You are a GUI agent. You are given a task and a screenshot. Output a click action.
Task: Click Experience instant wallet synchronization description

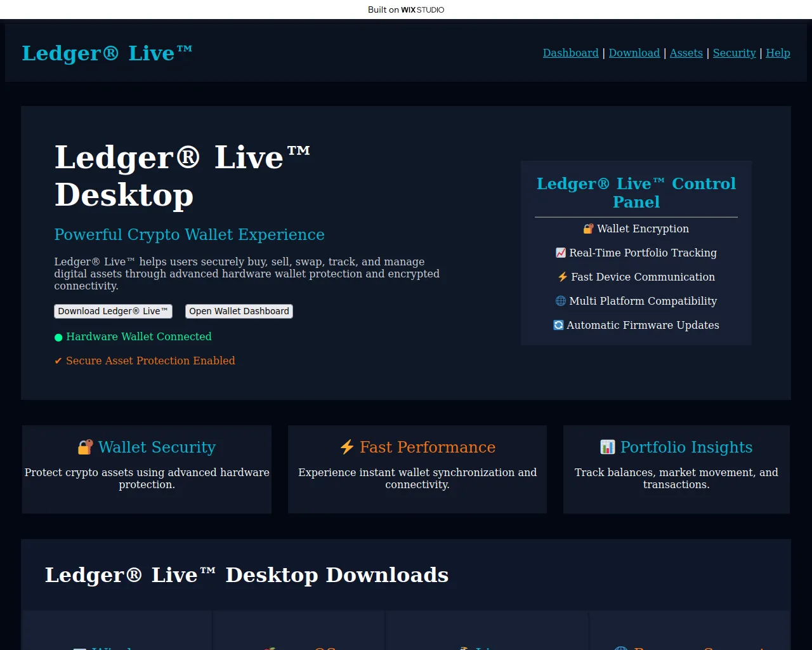coord(417,478)
